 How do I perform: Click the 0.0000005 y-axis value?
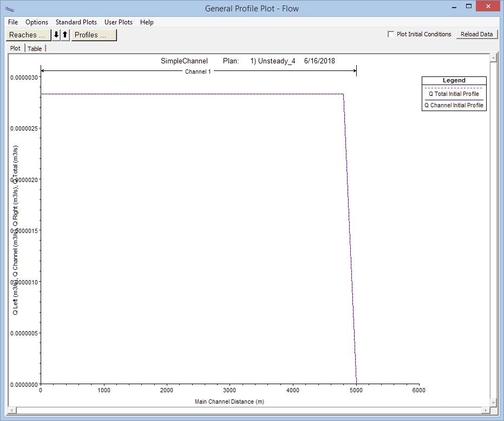pyautogui.click(x=24, y=333)
